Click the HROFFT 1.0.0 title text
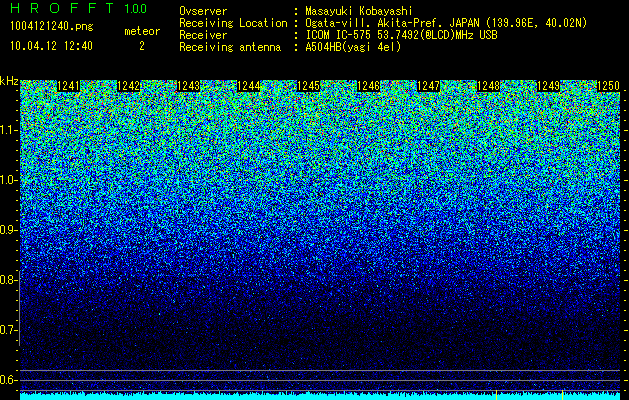Image resolution: width=629 pixels, height=400 pixels. coord(79,8)
